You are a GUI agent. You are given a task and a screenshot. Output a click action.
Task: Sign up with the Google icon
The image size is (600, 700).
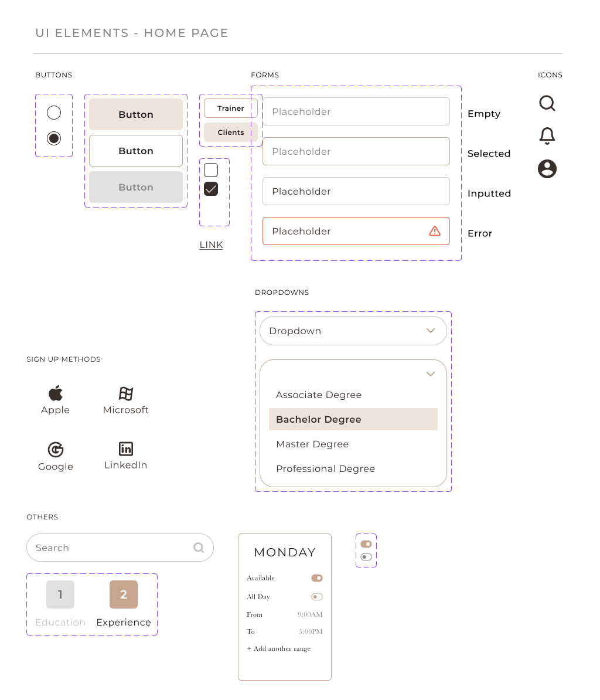coord(55,448)
